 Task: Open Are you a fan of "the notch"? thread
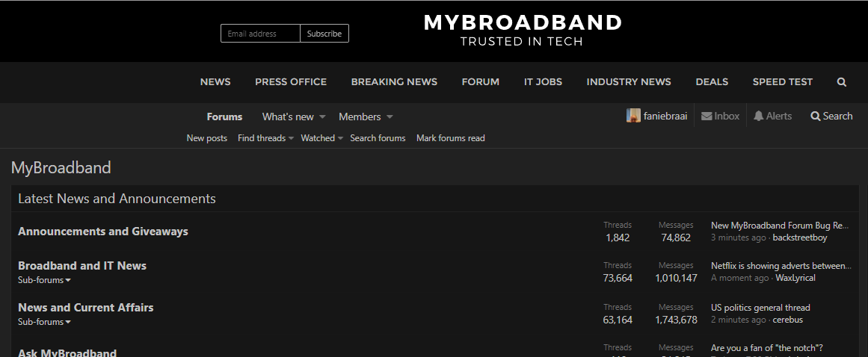[x=767, y=348]
